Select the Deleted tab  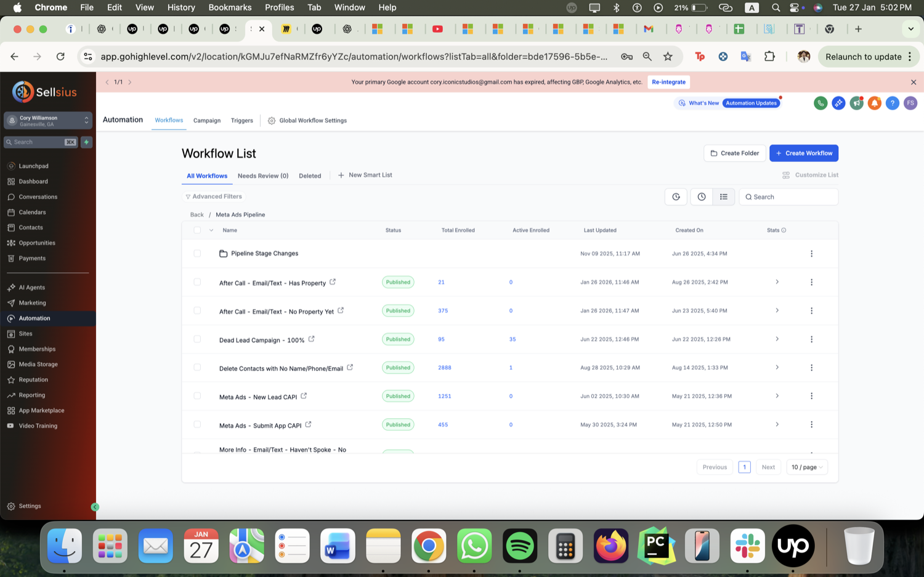pyautogui.click(x=310, y=176)
